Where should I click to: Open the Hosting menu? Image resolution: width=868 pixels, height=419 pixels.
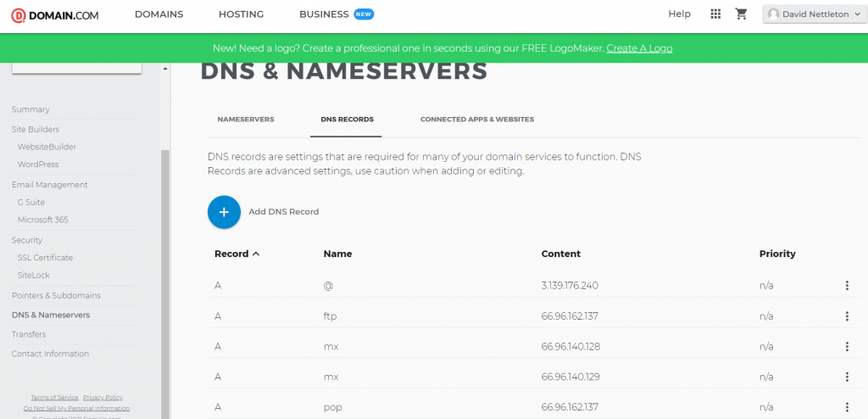[x=241, y=14]
